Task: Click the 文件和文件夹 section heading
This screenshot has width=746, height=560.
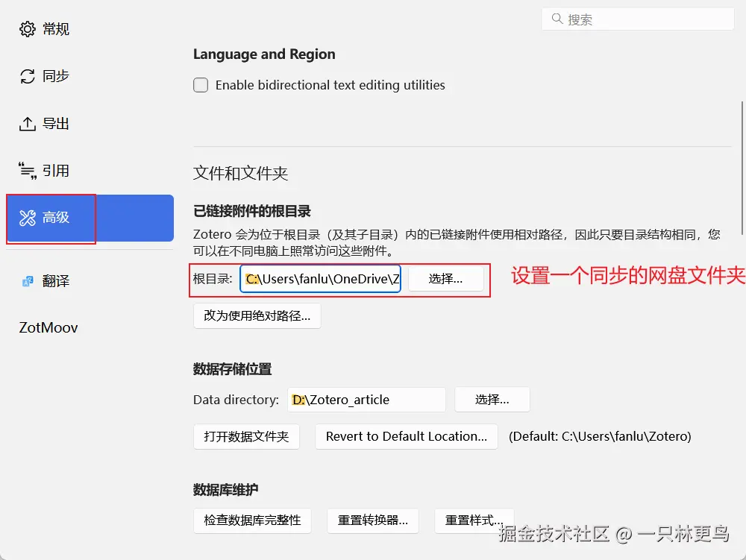Action: 240,173
